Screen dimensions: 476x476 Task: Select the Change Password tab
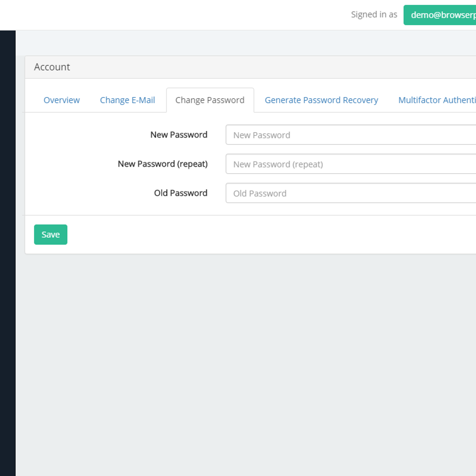click(x=210, y=100)
